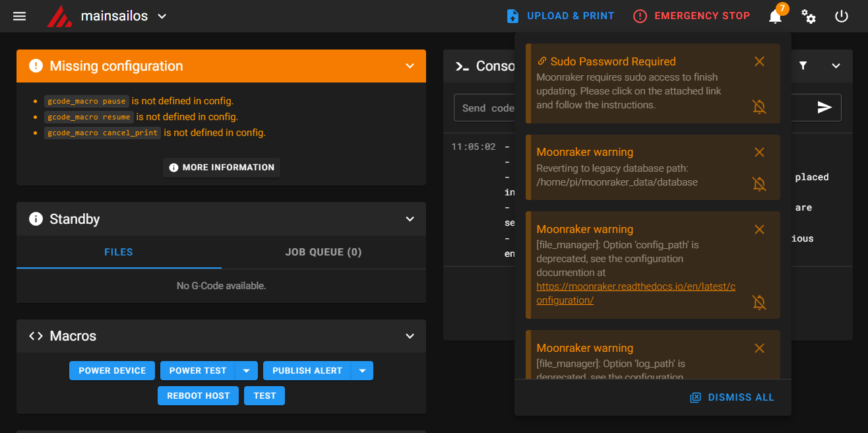Mute the legacy database Moonraker warning
Image resolution: width=868 pixels, height=433 pixels.
(759, 184)
